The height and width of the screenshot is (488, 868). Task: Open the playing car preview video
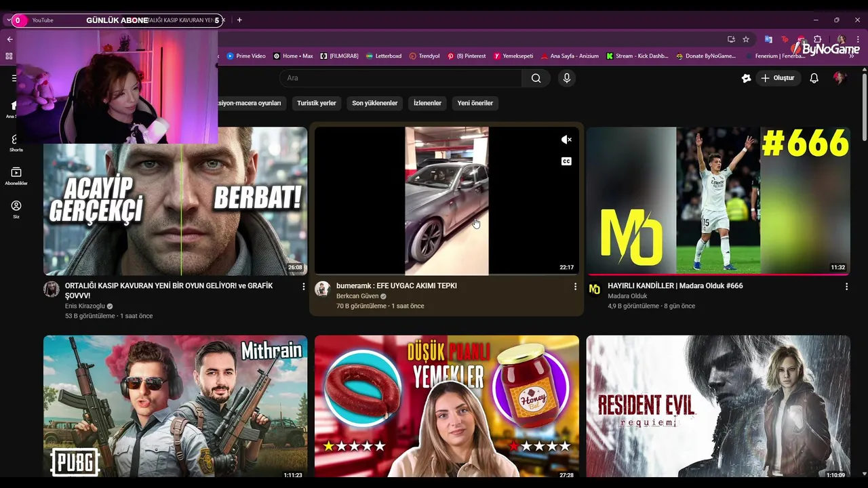[447, 201]
